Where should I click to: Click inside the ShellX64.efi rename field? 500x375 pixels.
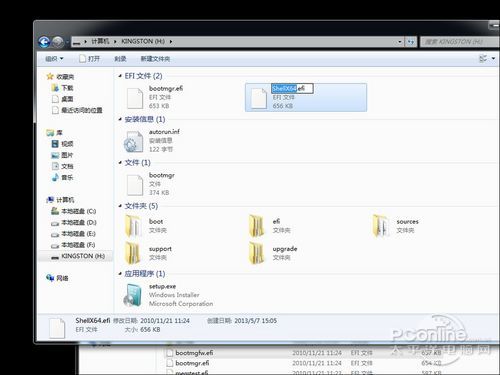292,88
